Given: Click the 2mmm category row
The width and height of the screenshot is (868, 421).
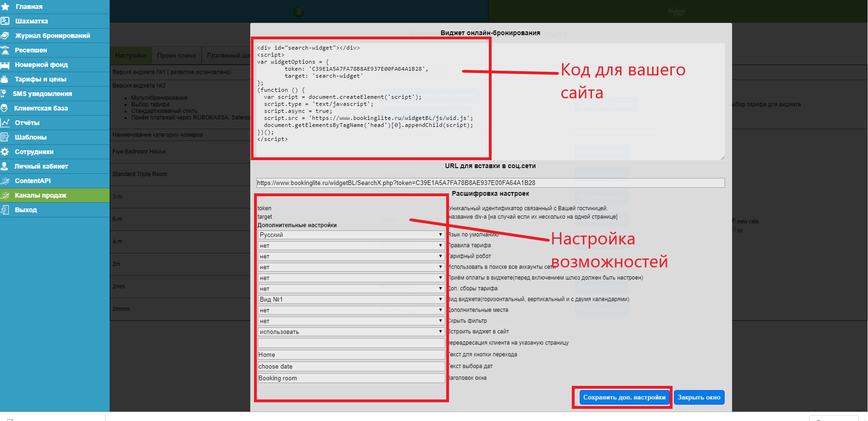Looking at the screenshot, I should (x=180, y=309).
